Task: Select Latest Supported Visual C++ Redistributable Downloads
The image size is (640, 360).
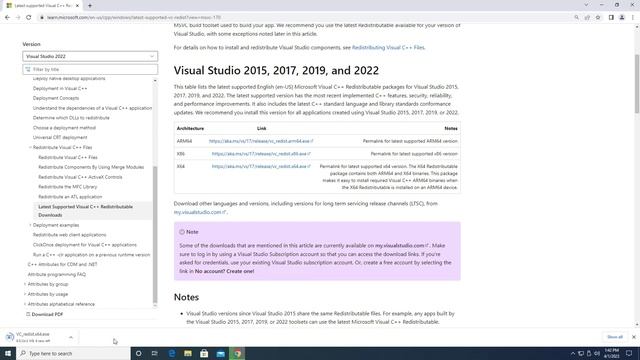Action: 85,211
